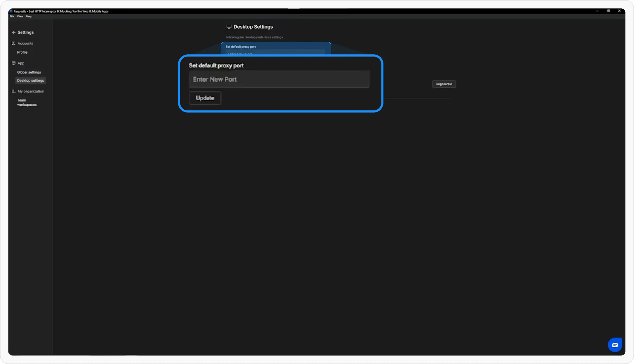Select Desktop settings in the sidebar
Image resolution: width=634 pixels, height=364 pixels.
point(30,80)
